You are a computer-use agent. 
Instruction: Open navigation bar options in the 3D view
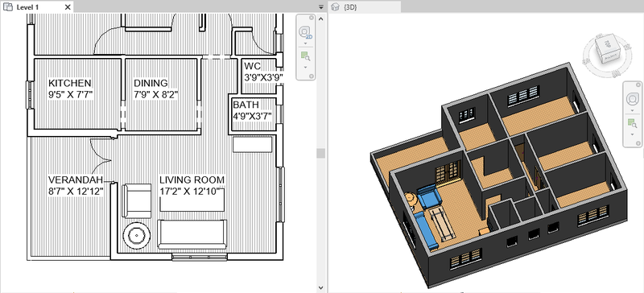[638, 143]
